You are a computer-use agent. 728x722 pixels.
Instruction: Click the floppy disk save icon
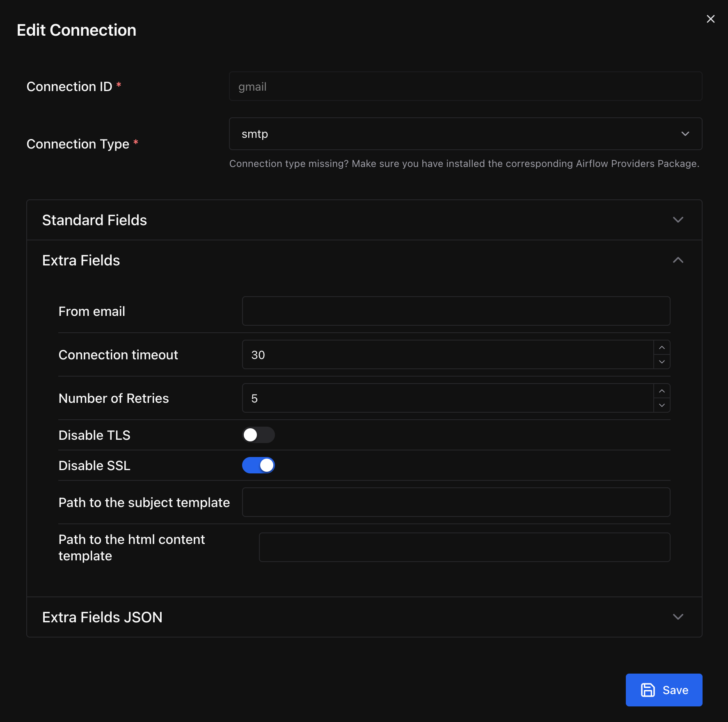[x=648, y=690]
